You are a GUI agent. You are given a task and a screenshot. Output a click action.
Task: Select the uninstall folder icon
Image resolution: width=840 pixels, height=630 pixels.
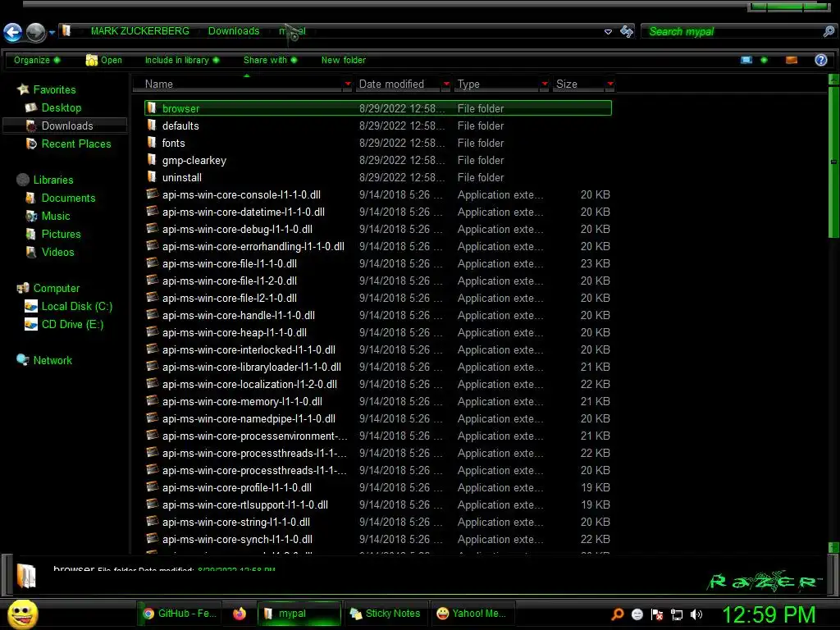152,177
